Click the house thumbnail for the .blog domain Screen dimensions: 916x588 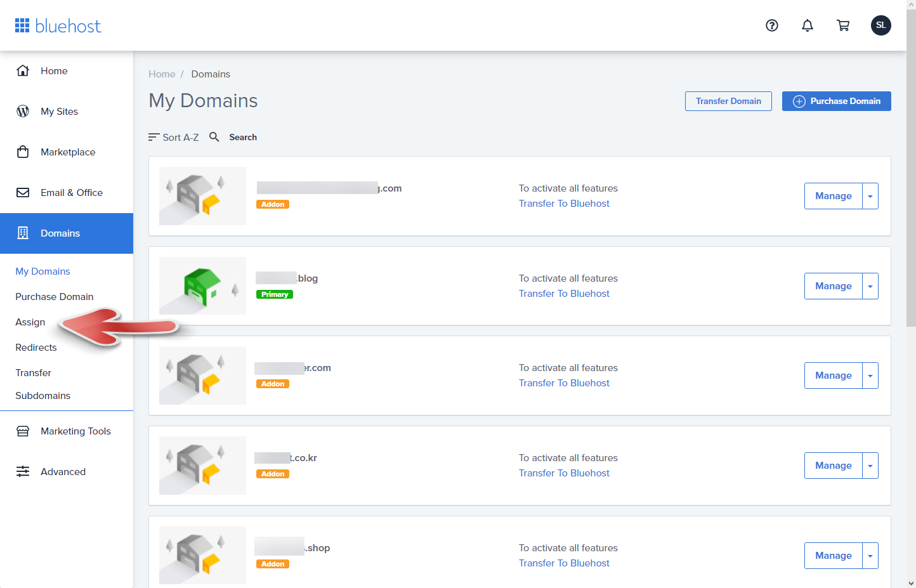click(202, 285)
